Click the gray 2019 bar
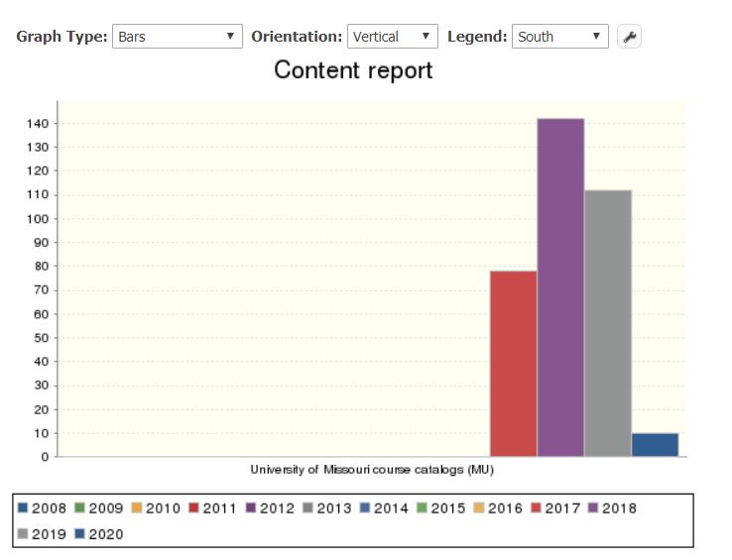Image resolution: width=732 pixels, height=560 pixels. click(x=607, y=322)
